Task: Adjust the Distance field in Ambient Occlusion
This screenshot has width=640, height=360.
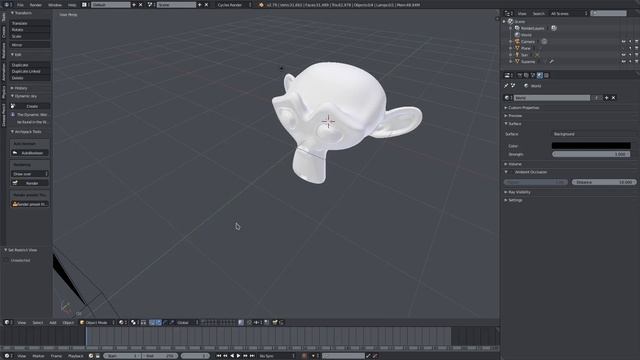Action: click(x=604, y=182)
